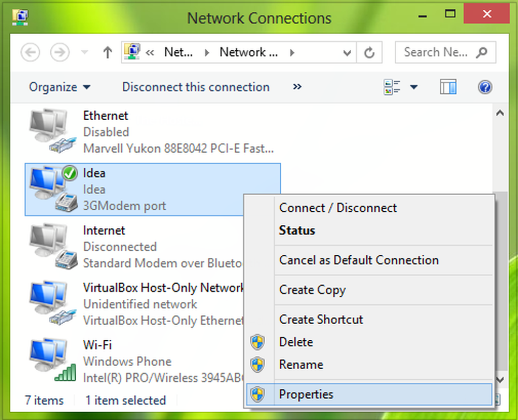Click the Back navigation arrow
This screenshot has width=518, height=420.
31,52
